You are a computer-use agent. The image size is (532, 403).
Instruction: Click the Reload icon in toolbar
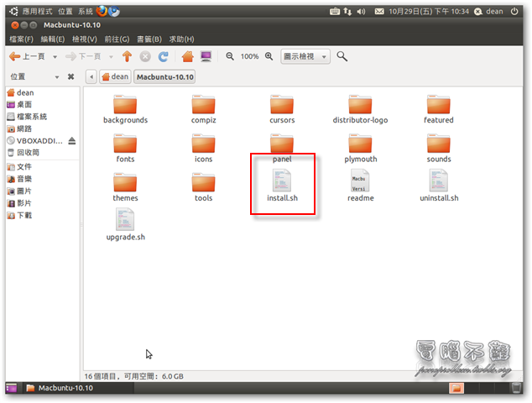pos(164,56)
